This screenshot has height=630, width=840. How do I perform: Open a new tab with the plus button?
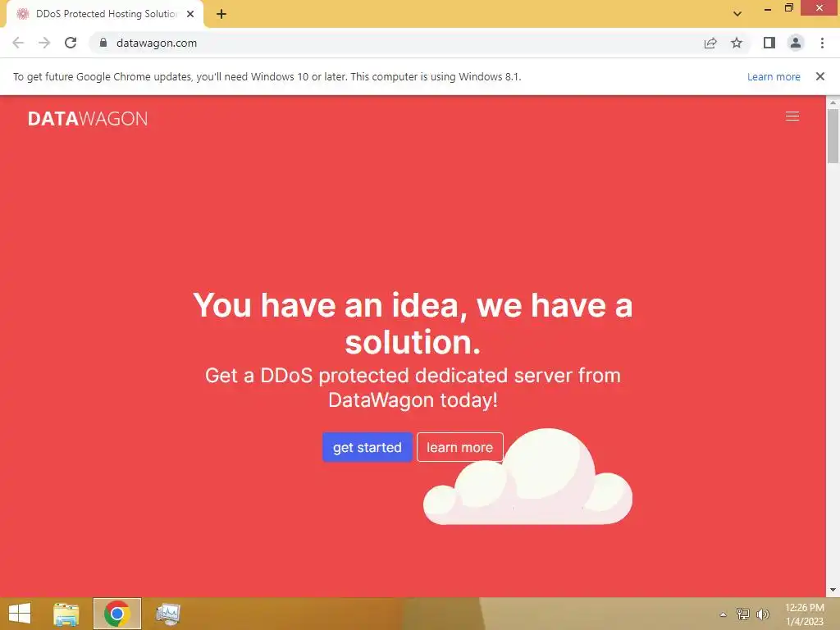[x=221, y=14]
